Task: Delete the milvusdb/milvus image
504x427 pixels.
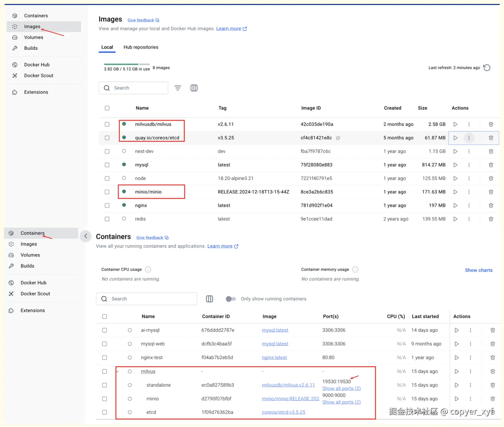Action: click(x=491, y=124)
